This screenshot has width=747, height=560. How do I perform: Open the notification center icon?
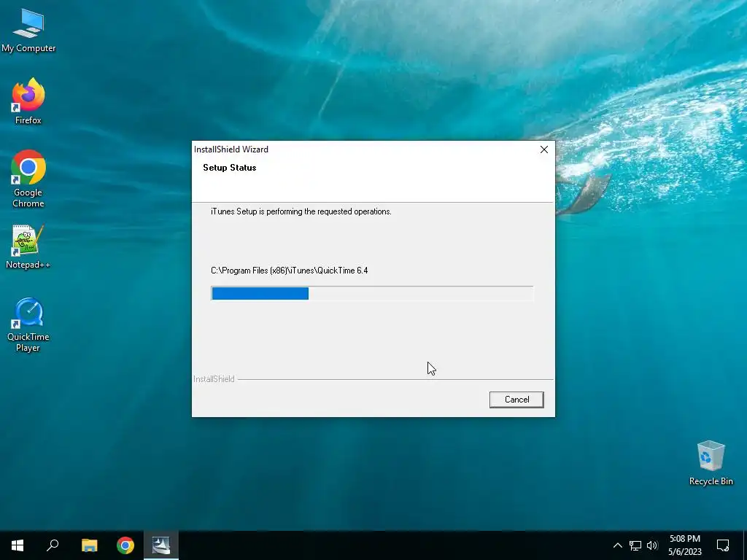[x=723, y=545]
